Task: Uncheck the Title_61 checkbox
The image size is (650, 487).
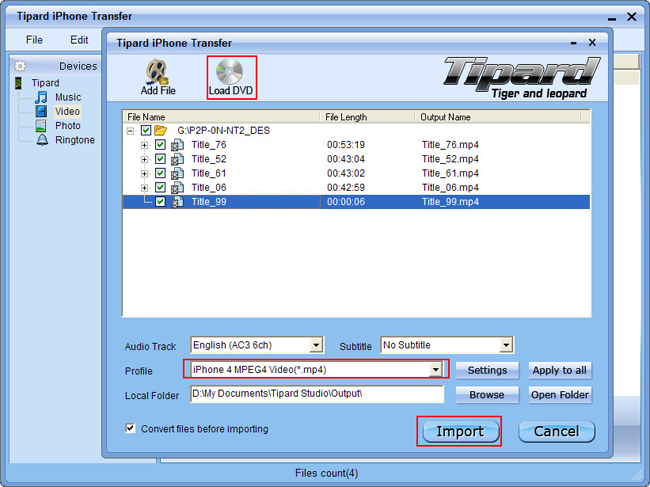Action: pos(160,173)
